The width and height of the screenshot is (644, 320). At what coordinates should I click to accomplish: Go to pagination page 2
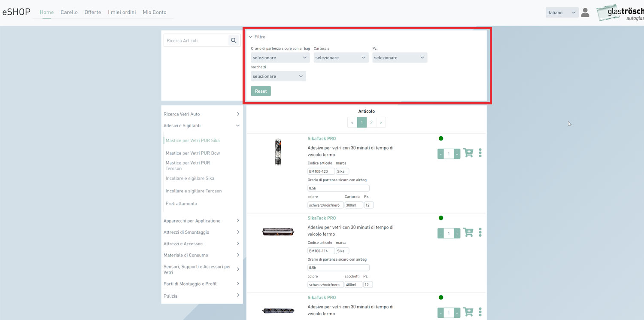point(371,122)
